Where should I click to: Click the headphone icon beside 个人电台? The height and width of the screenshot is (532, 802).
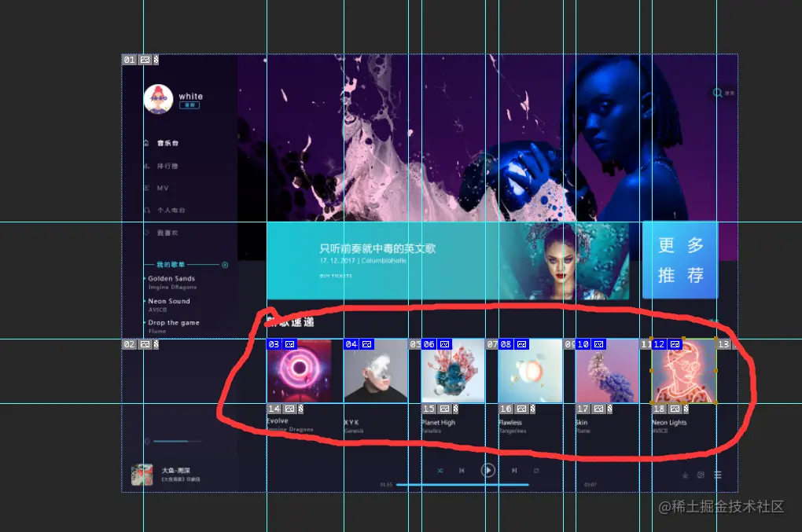pos(146,210)
